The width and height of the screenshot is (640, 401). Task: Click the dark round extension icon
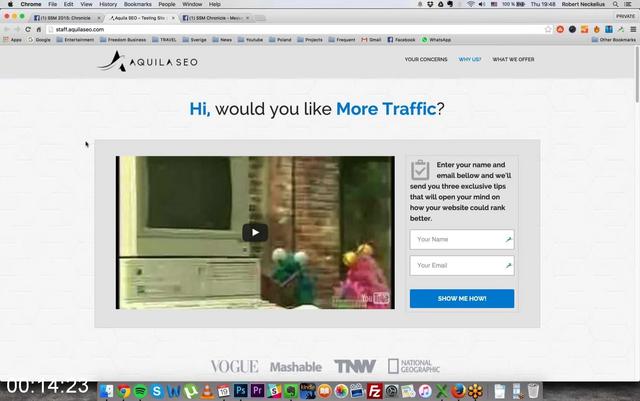point(572,29)
